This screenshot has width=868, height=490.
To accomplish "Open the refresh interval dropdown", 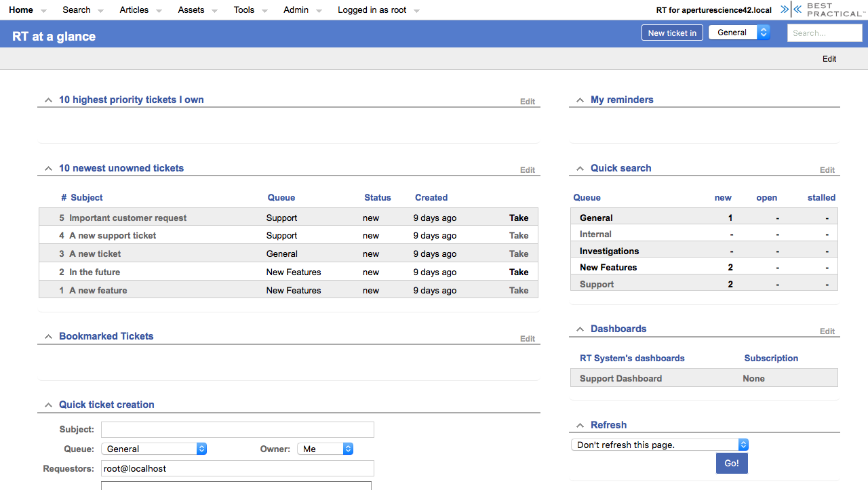I will point(659,445).
